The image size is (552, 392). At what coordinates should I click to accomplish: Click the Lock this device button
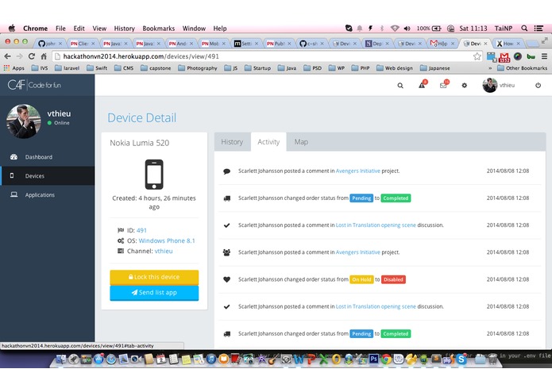[154, 277]
